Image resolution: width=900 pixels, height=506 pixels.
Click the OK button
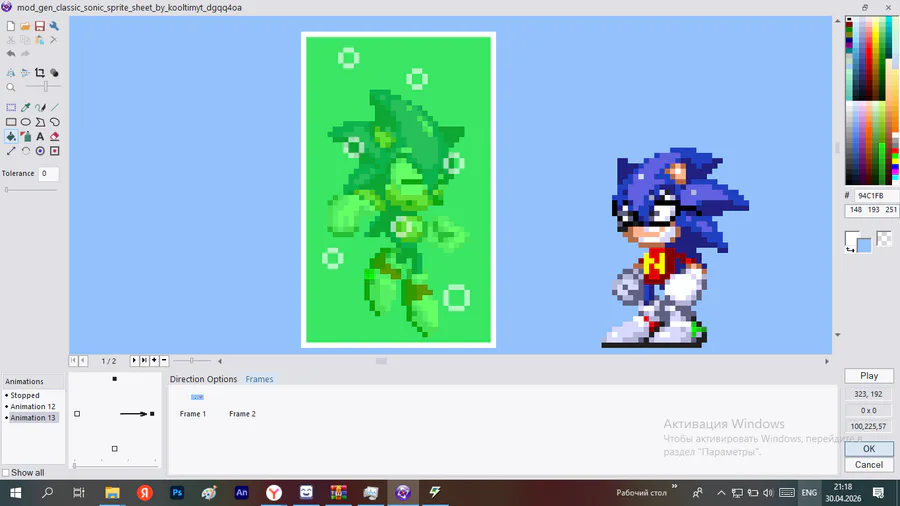(x=868, y=449)
